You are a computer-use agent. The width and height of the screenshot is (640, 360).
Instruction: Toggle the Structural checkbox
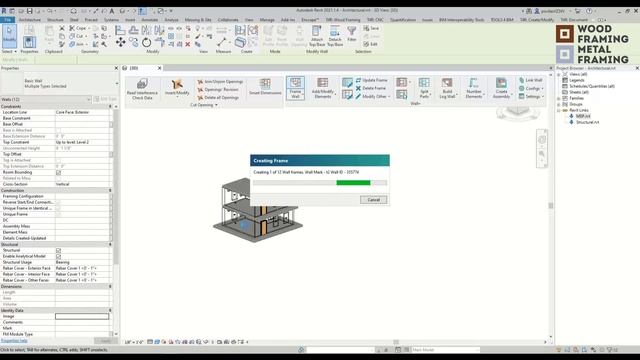pyautogui.click(x=58, y=250)
